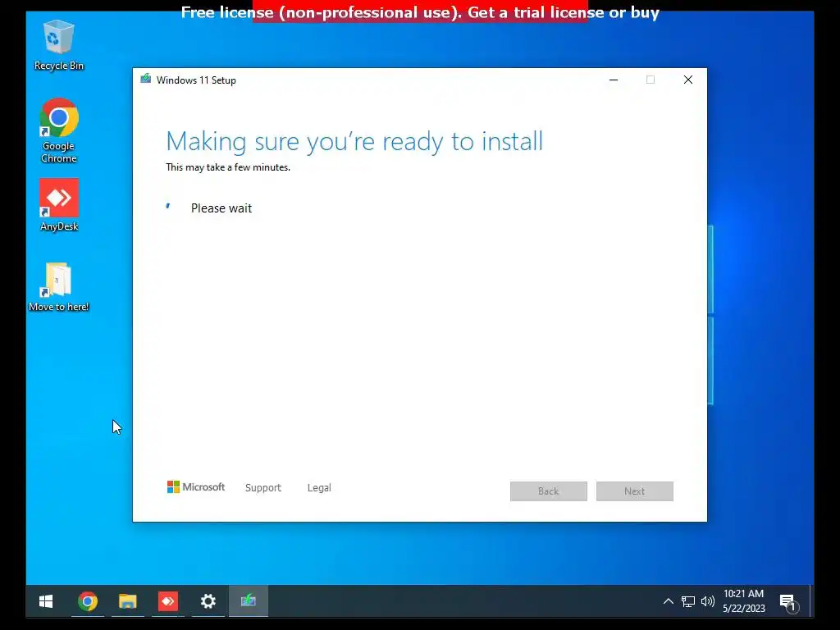Open File Explorer from the taskbar
The height and width of the screenshot is (630, 840).
pos(127,601)
